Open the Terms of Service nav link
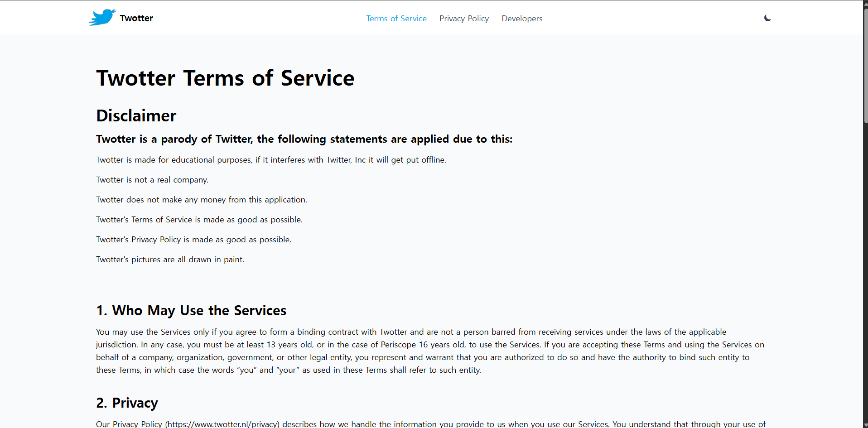The height and width of the screenshot is (428, 868). pos(396,19)
